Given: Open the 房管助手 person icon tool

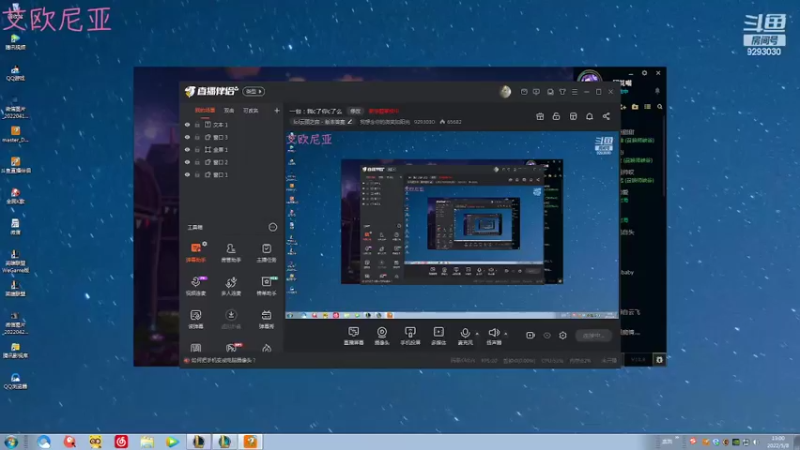Looking at the screenshot, I should (x=231, y=253).
